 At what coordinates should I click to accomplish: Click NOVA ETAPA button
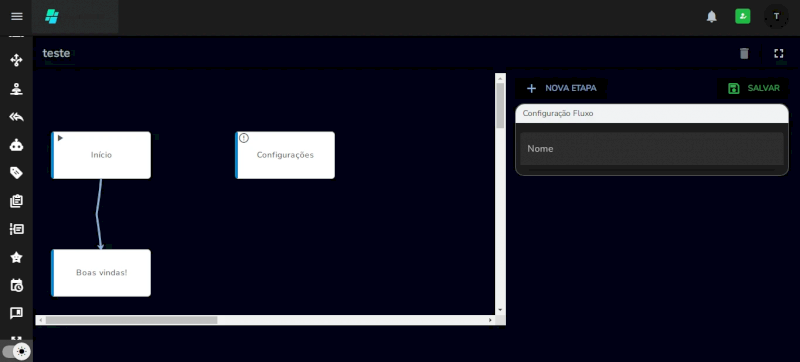tap(561, 88)
